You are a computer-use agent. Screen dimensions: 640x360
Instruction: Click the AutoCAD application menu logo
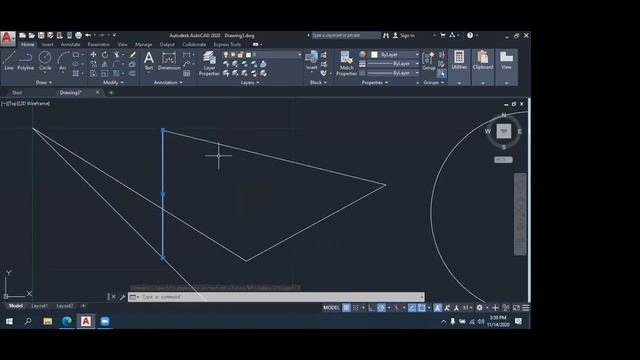(x=7, y=38)
